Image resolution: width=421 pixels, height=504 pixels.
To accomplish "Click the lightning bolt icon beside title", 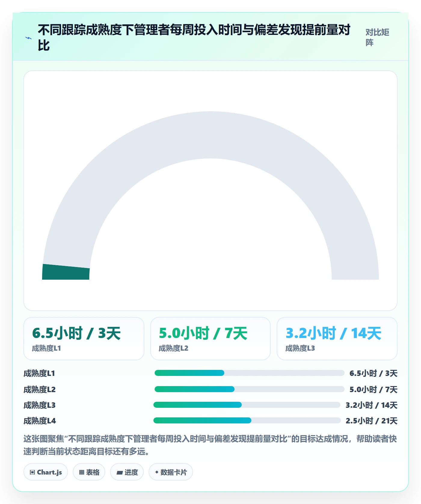I will 29,38.
